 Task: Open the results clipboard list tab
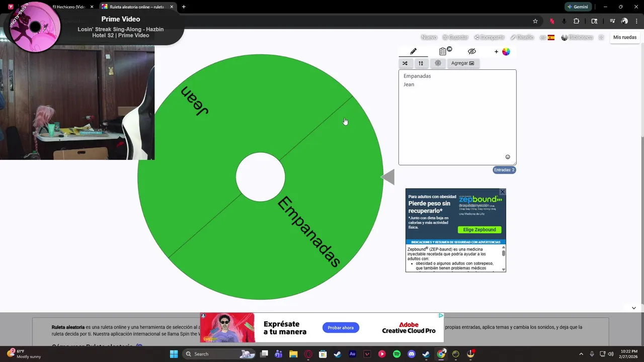click(443, 51)
